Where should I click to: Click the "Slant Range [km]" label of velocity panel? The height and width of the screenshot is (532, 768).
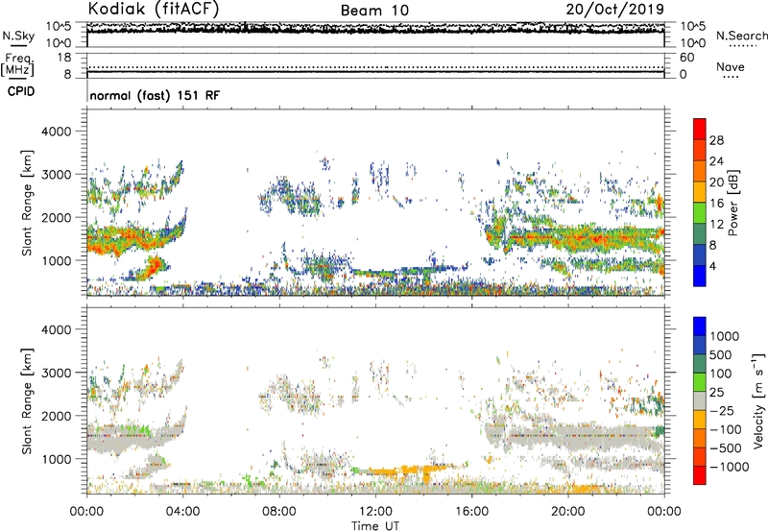tap(27, 401)
